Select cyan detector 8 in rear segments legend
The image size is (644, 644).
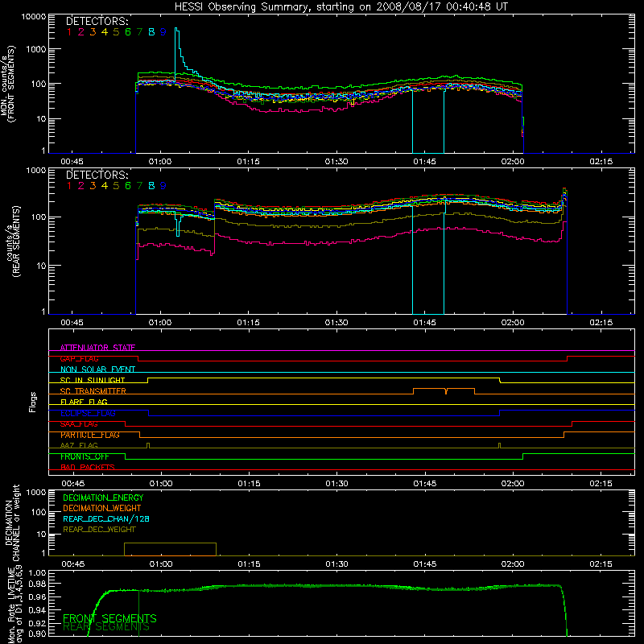tap(151, 186)
